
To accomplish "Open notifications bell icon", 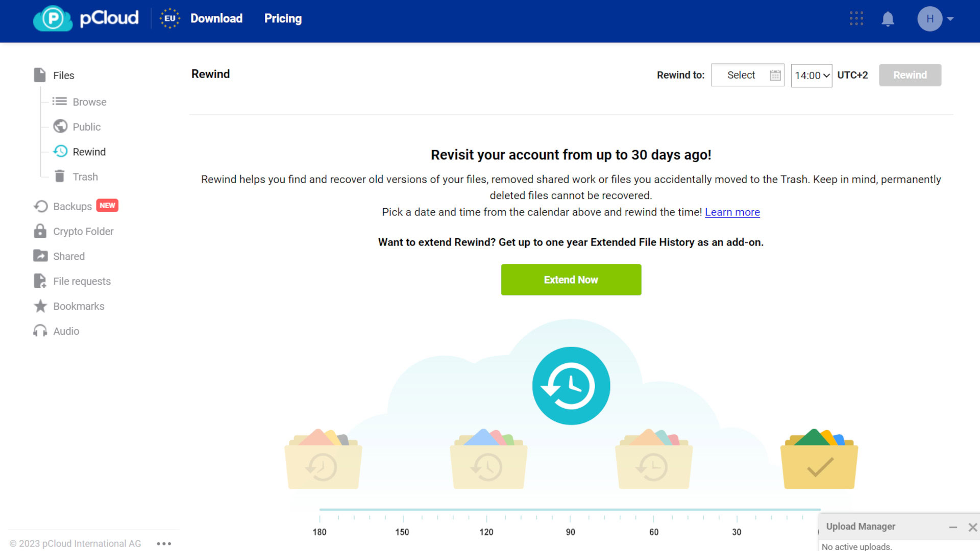I will pyautogui.click(x=888, y=19).
